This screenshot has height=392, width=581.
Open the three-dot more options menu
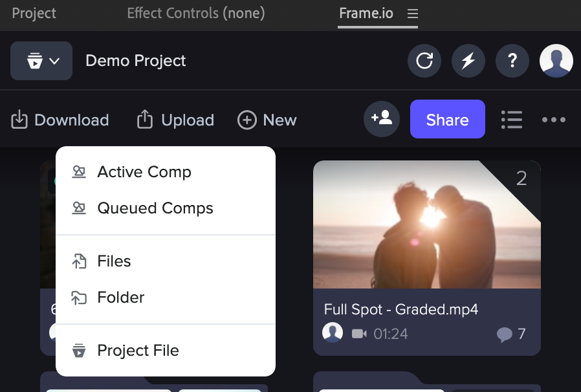pos(554,120)
